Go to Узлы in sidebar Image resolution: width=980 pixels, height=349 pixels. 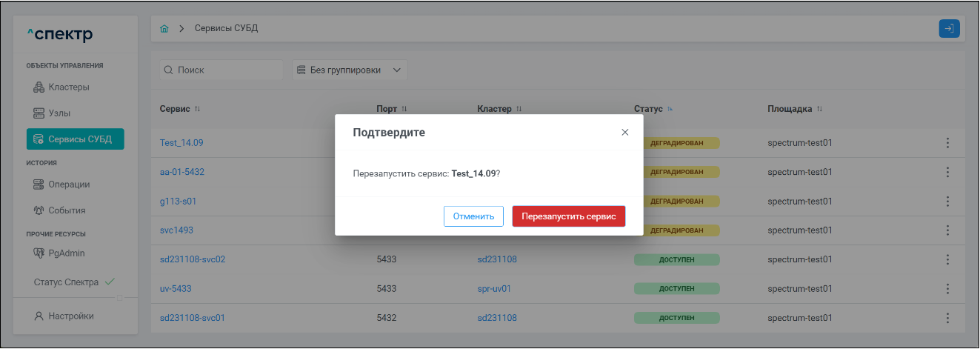click(64, 113)
